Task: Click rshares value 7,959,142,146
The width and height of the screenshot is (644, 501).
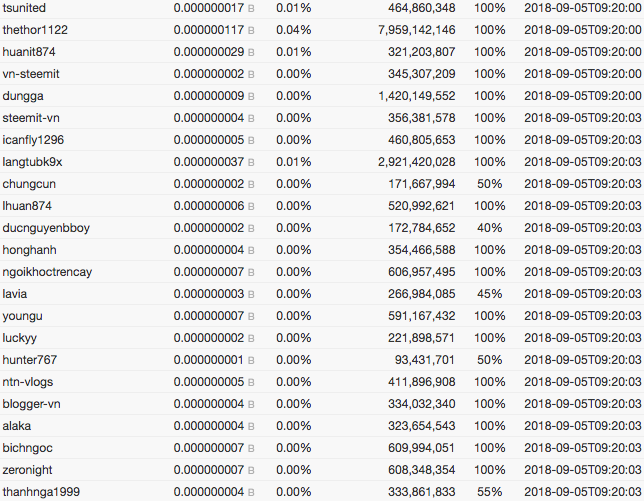Action: click(416, 30)
